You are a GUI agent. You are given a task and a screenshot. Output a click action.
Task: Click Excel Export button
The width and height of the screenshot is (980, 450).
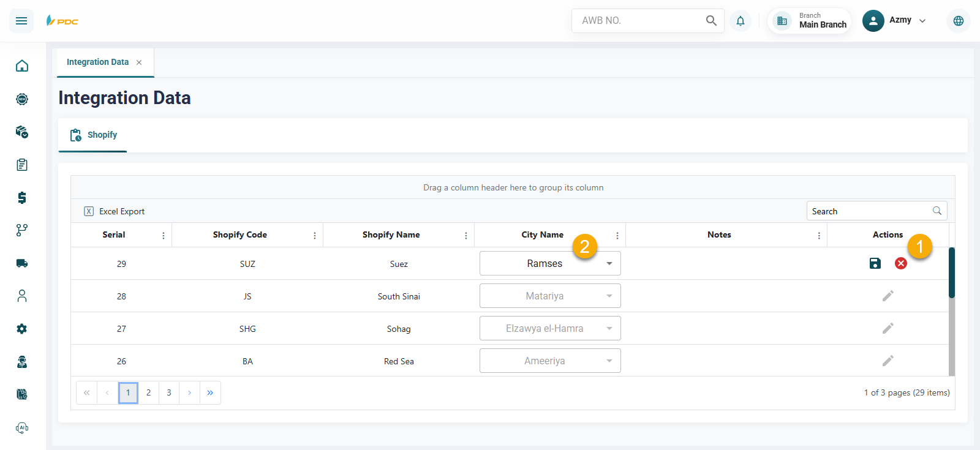coord(115,211)
